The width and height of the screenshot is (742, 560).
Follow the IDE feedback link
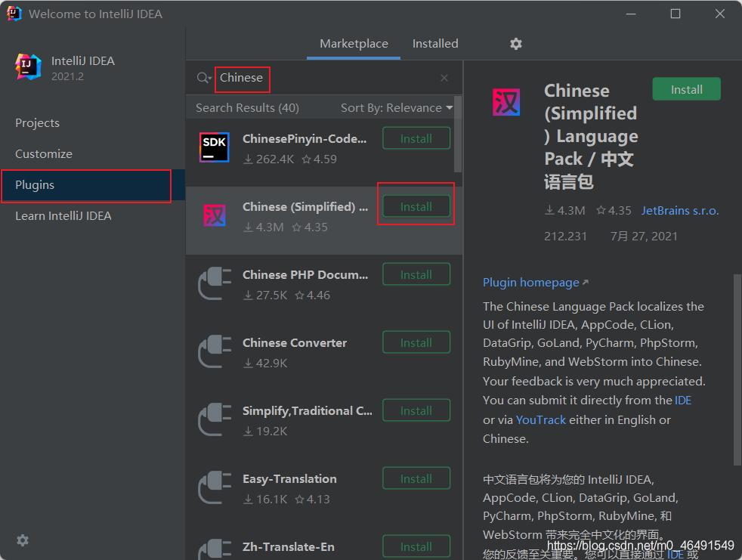coord(683,401)
